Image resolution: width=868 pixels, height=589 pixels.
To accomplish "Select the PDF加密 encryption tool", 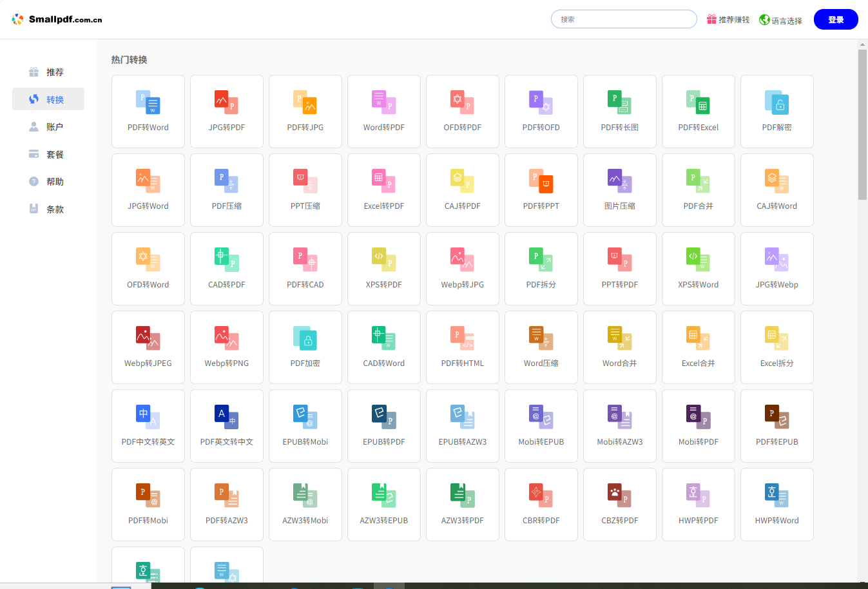I will coord(305,347).
